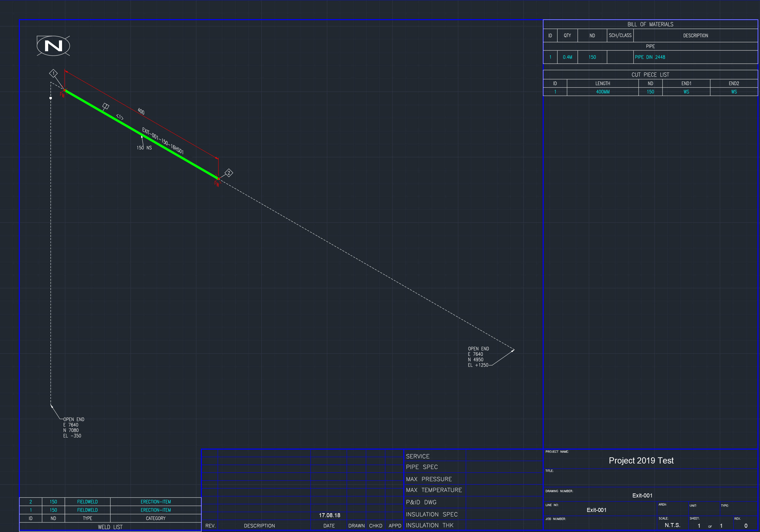Click the drawing number Exit-001
The image size is (760, 532).
pyautogui.click(x=642, y=495)
